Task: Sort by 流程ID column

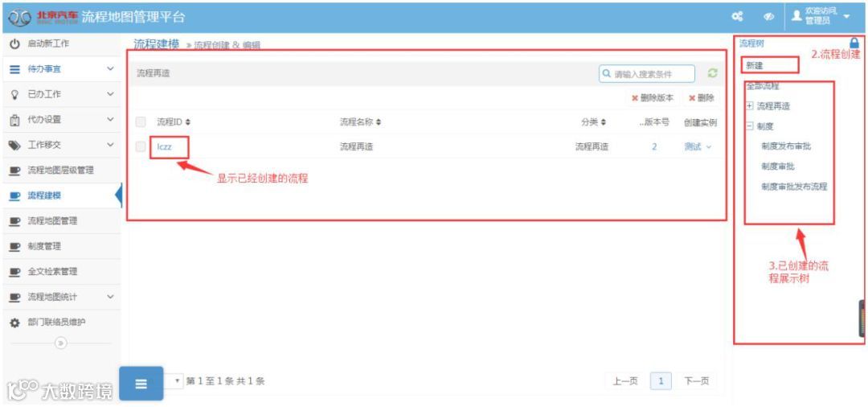Action: (174, 121)
